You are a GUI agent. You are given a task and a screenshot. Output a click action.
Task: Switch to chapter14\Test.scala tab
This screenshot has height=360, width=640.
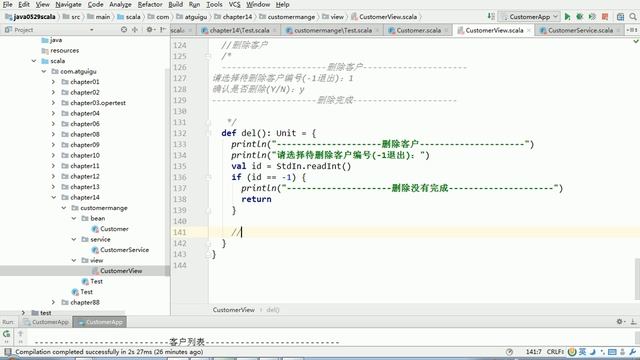click(239, 30)
